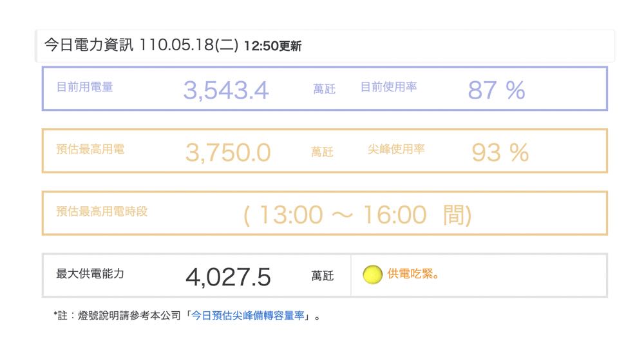Select the 預估最高用電 label

click(90, 149)
